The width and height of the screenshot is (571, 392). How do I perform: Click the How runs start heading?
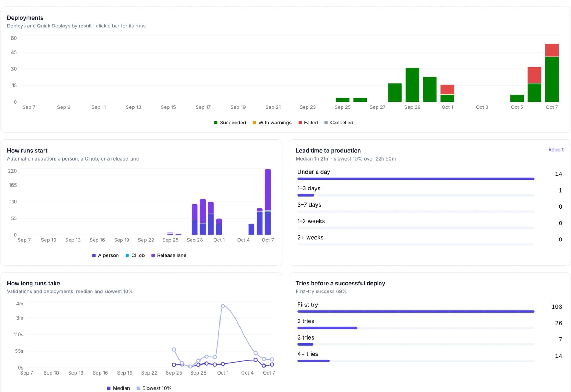[x=27, y=151]
